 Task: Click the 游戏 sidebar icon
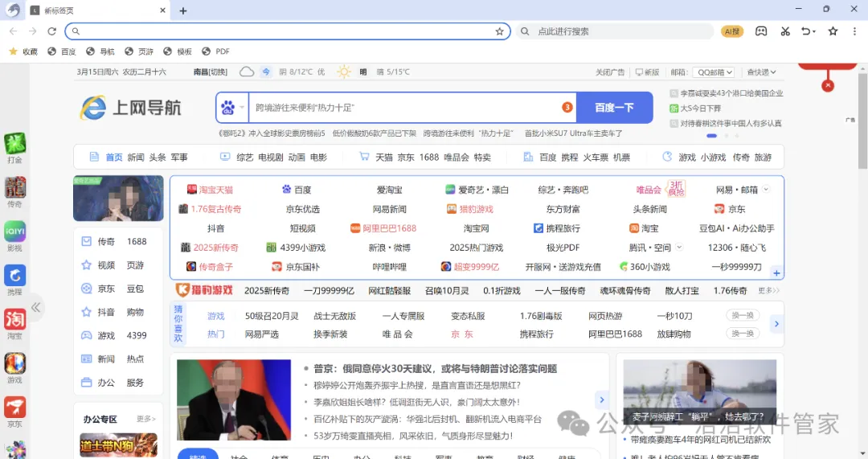tap(15, 368)
